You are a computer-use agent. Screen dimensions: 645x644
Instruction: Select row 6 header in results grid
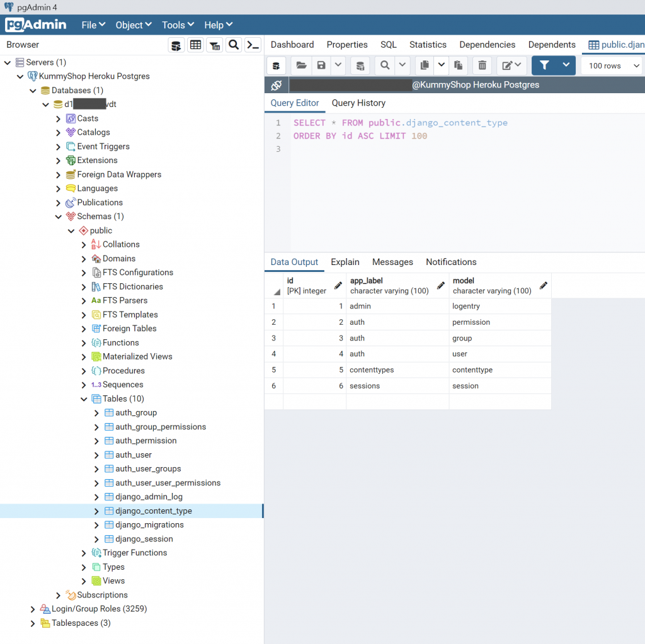[274, 386]
